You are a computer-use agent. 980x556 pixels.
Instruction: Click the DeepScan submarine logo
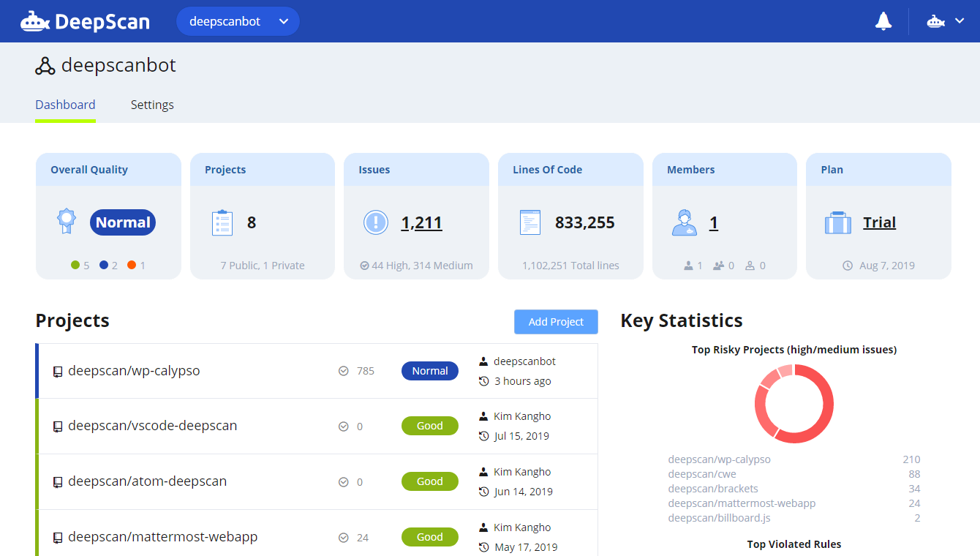point(85,21)
